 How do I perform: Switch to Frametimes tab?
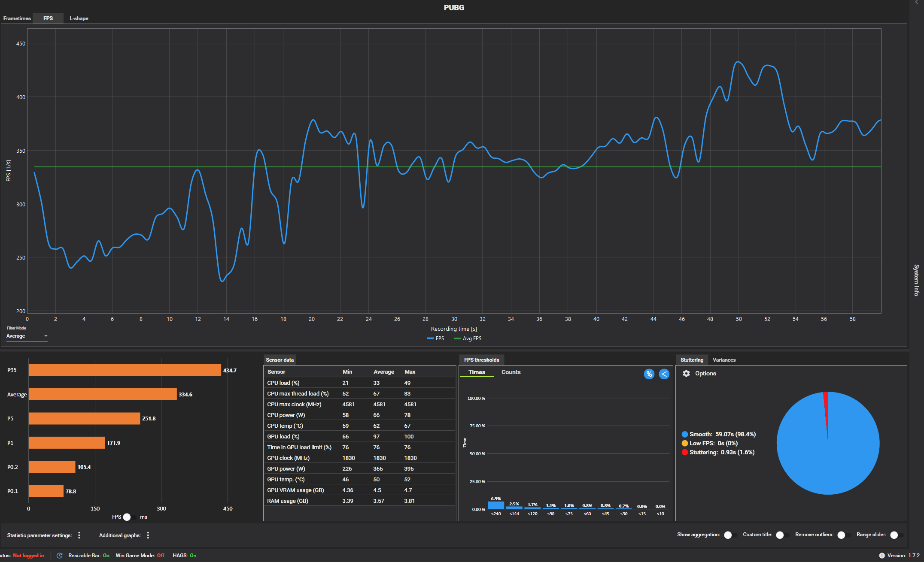click(x=17, y=18)
